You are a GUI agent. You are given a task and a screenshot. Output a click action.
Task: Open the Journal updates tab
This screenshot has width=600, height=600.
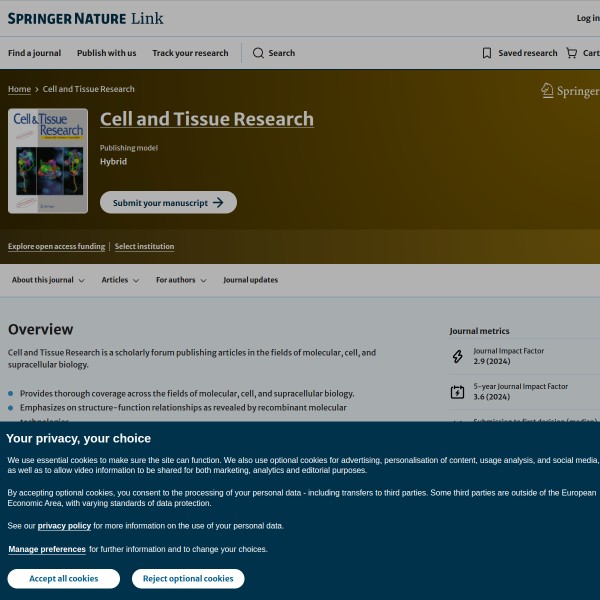point(250,280)
